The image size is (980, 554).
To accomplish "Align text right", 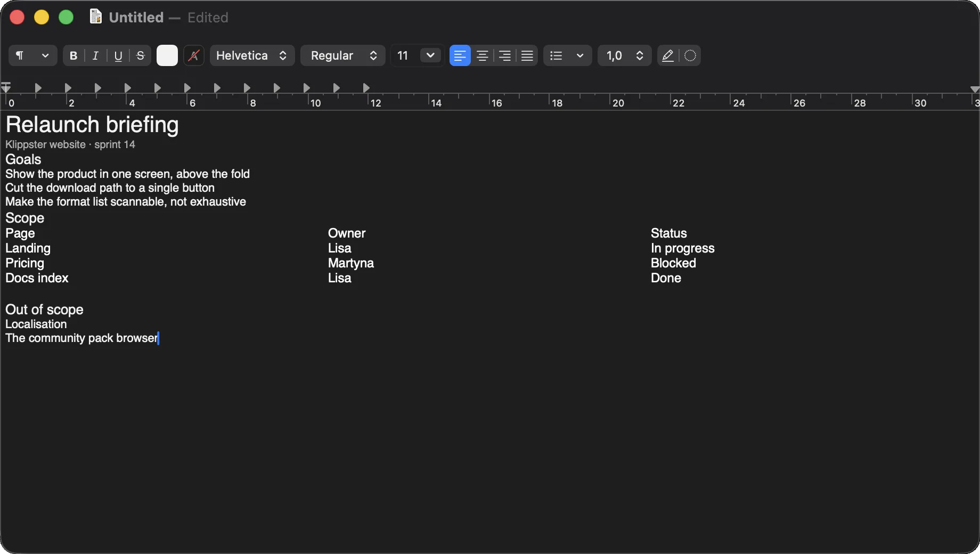I will 505,55.
